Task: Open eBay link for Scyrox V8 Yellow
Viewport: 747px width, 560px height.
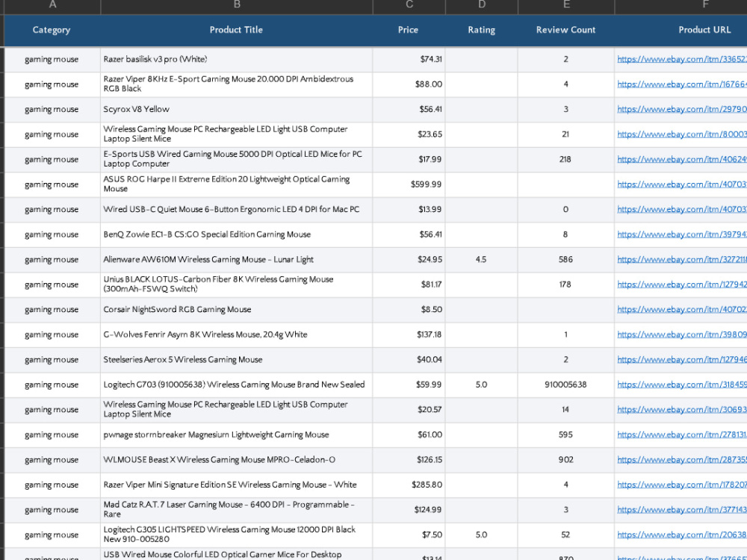Action: [x=682, y=110]
